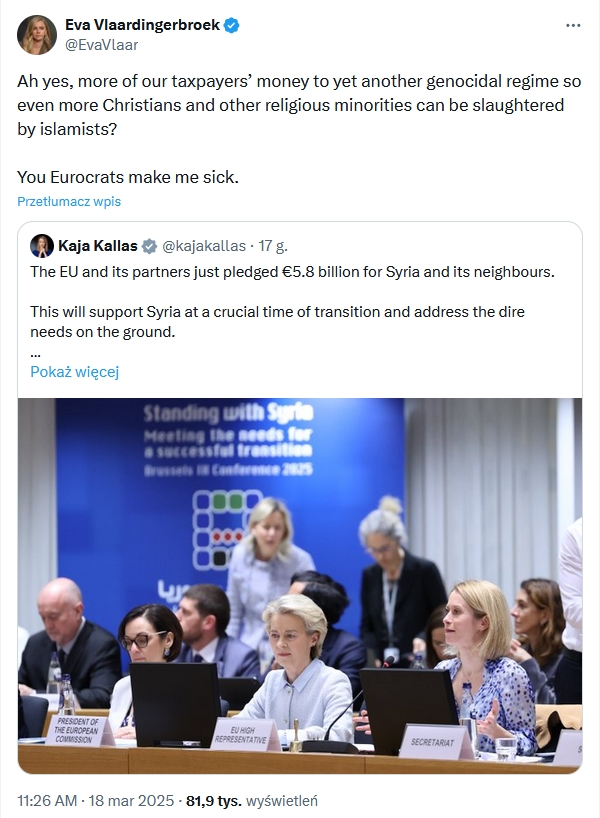Open Kaja Kallas display name in quoted post

98,246
